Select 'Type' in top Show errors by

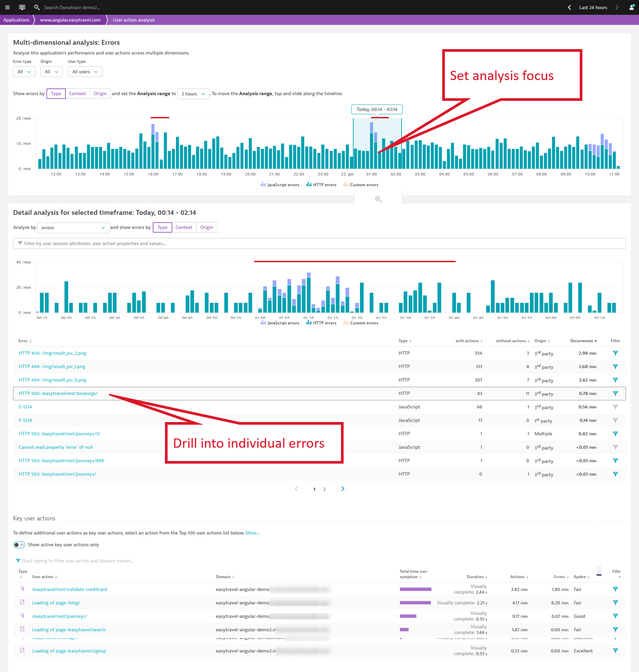[x=56, y=94]
